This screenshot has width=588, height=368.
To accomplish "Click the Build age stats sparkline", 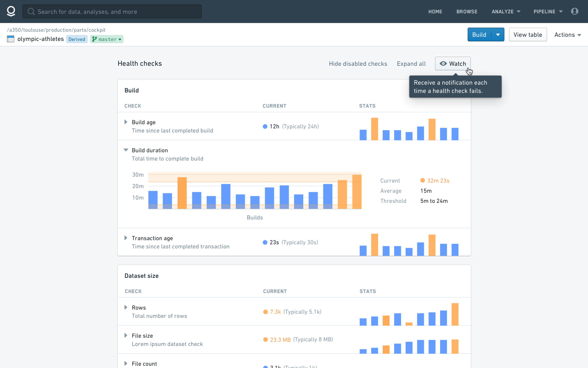I will click(x=409, y=129).
